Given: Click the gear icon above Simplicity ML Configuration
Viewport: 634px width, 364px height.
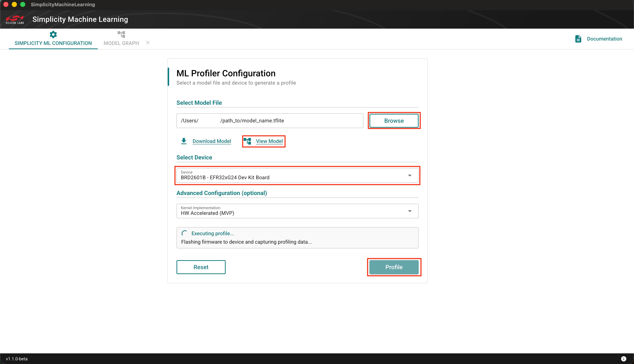Looking at the screenshot, I should (x=53, y=34).
